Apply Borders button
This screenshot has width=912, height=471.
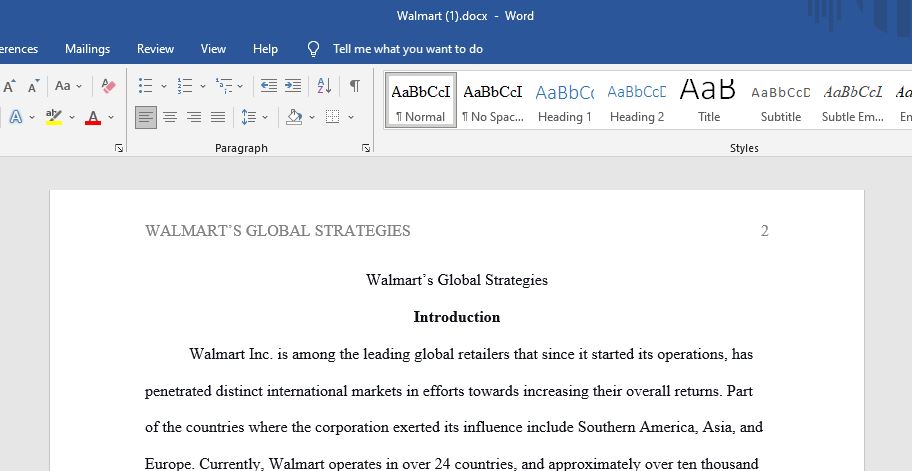[333, 117]
